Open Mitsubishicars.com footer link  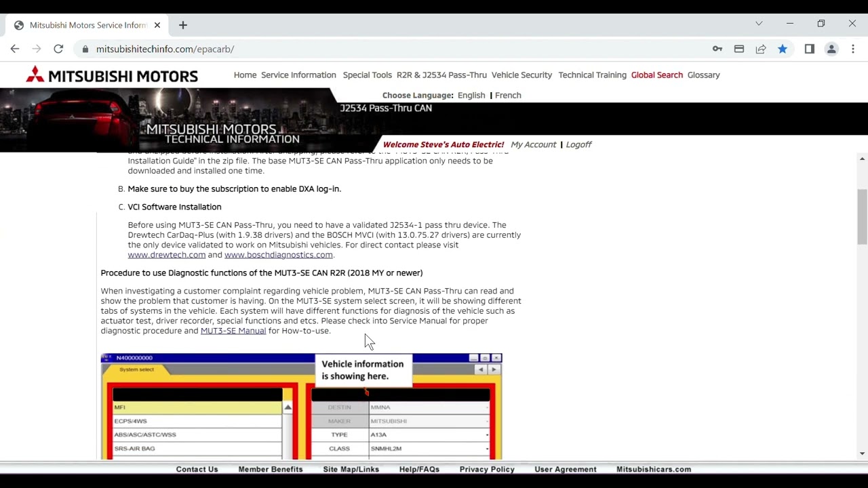pyautogui.click(x=654, y=469)
